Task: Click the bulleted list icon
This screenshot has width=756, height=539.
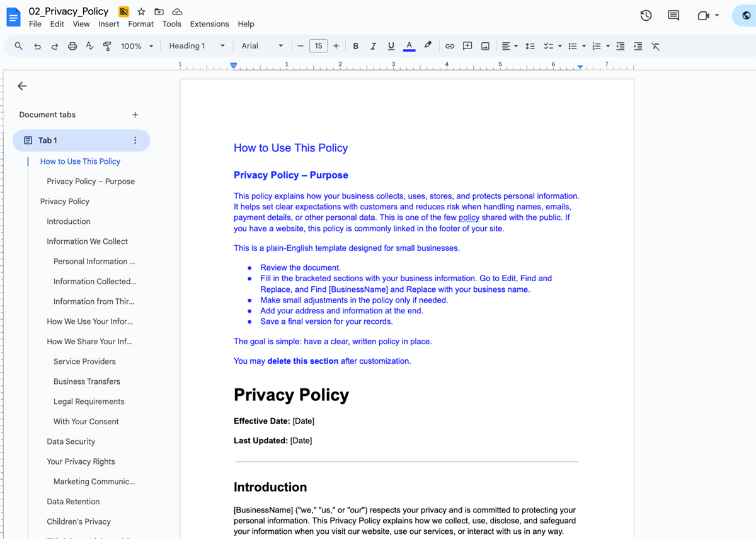Action: point(573,46)
